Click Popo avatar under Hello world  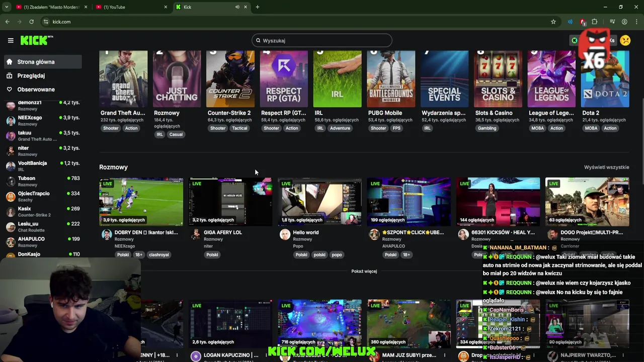[285, 235]
